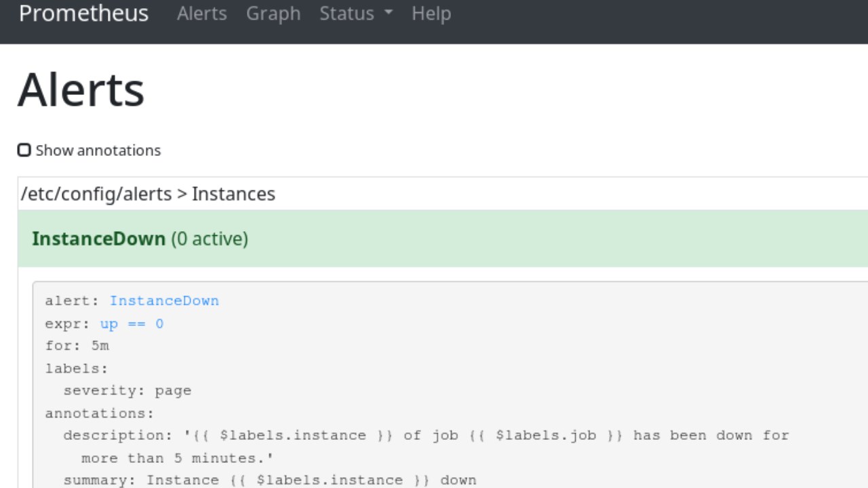The width and height of the screenshot is (868, 488).
Task: Click the summary annotation line
Action: 270,481
